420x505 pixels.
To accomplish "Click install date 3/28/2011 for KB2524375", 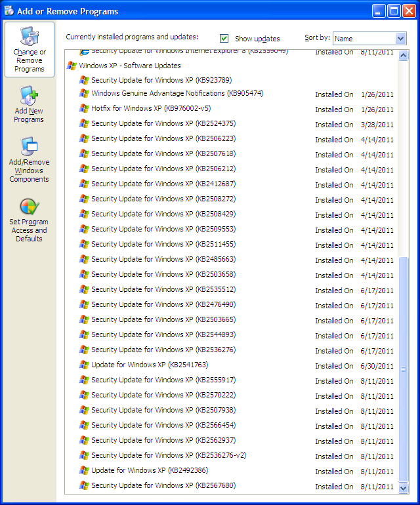I will point(377,125).
